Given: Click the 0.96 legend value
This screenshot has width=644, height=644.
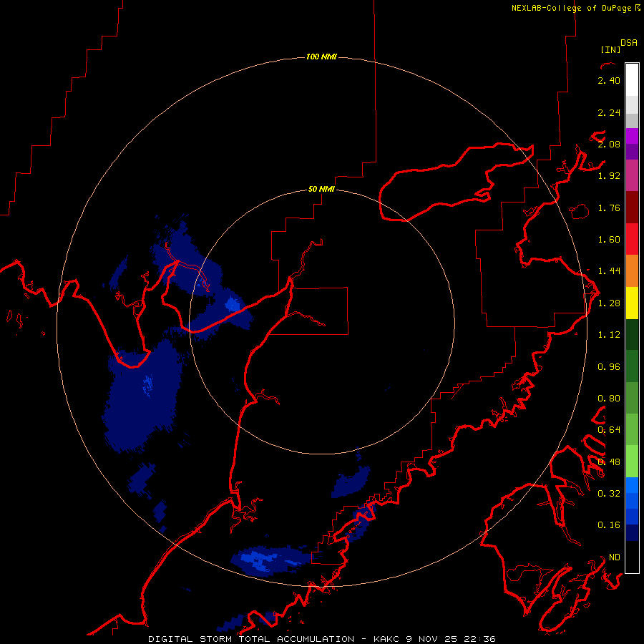Looking at the screenshot, I should click(609, 367).
